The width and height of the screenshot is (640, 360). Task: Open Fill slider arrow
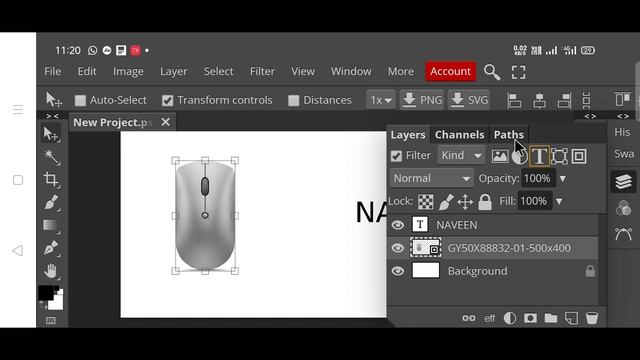pyautogui.click(x=559, y=201)
